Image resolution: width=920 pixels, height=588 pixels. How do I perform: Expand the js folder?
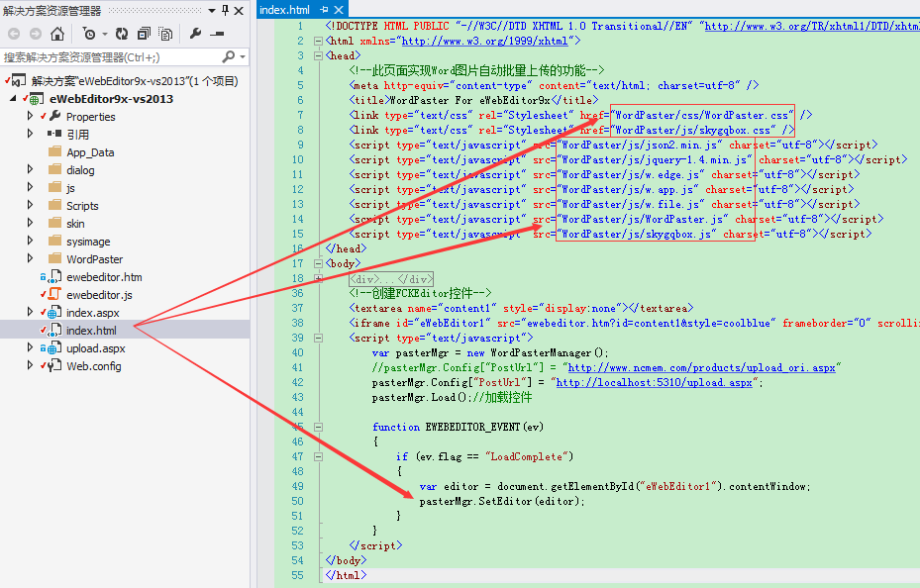point(30,188)
